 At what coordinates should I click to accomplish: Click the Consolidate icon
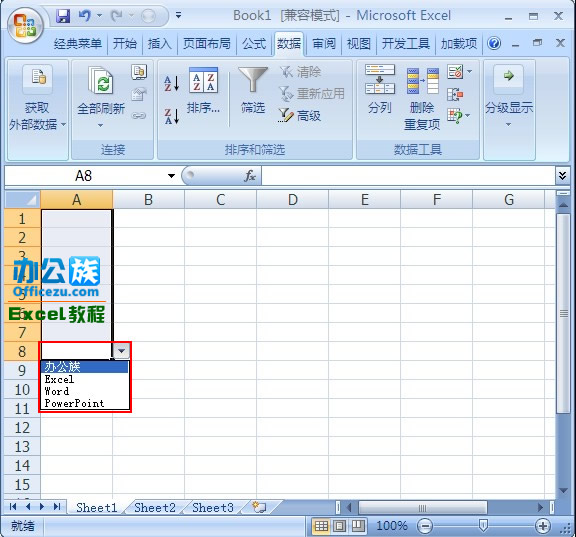(455, 94)
